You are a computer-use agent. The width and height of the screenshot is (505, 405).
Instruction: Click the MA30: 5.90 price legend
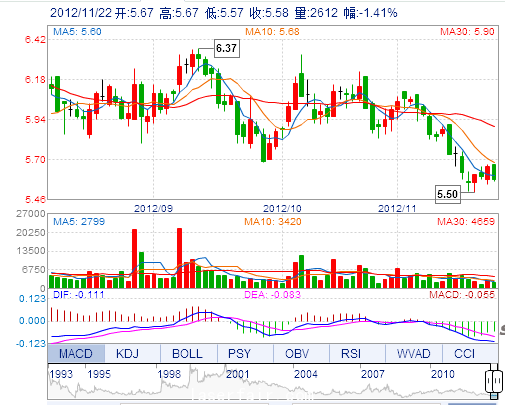[467, 32]
